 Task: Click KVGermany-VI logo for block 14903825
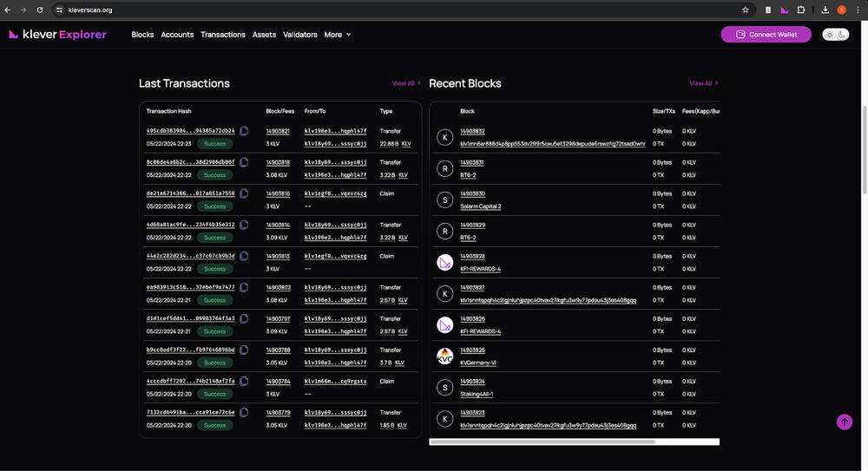tap(445, 356)
